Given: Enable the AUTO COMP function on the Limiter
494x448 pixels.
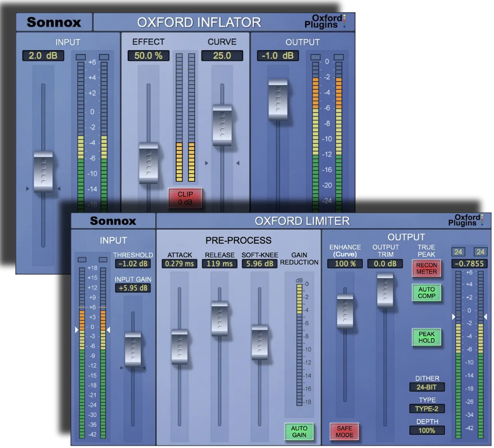Looking at the screenshot, I should tap(427, 293).
